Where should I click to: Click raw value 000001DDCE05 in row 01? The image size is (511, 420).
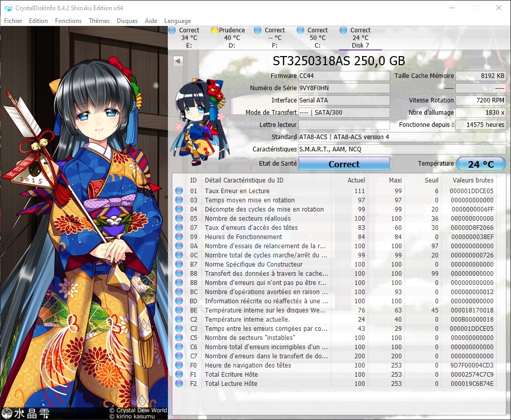pos(472,191)
